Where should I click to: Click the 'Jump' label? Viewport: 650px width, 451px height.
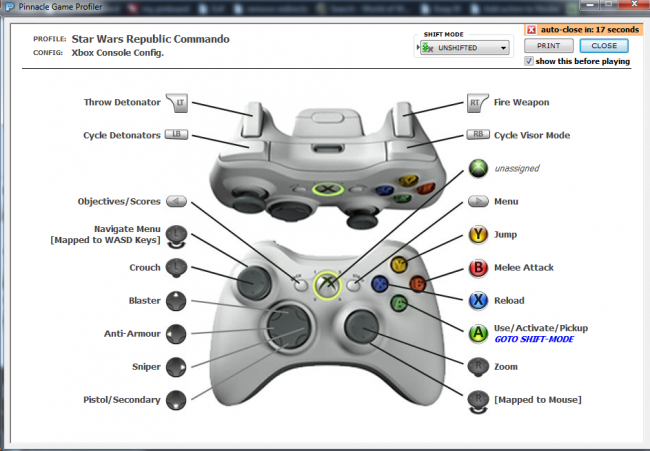(505, 235)
